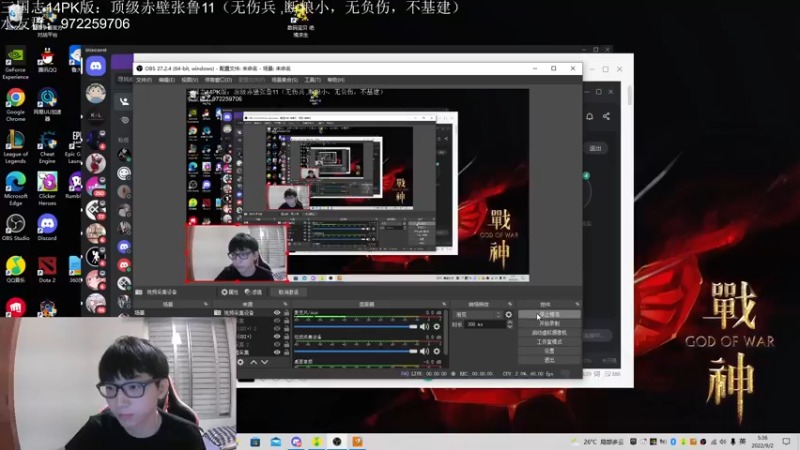Open the 文件(F) menu in OBS
Screen dimensions: 800x450
[144, 80]
